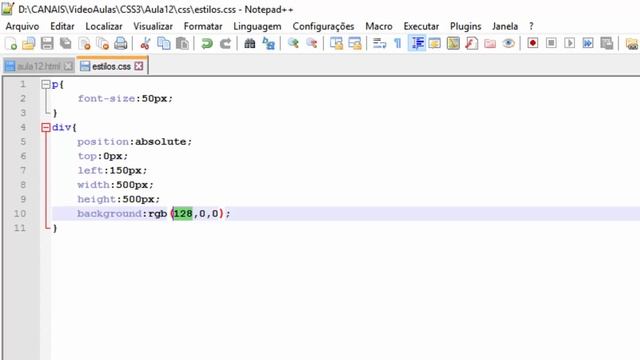The image size is (640, 360).
Task: Run macro multiple times icon
Action: coord(588,43)
